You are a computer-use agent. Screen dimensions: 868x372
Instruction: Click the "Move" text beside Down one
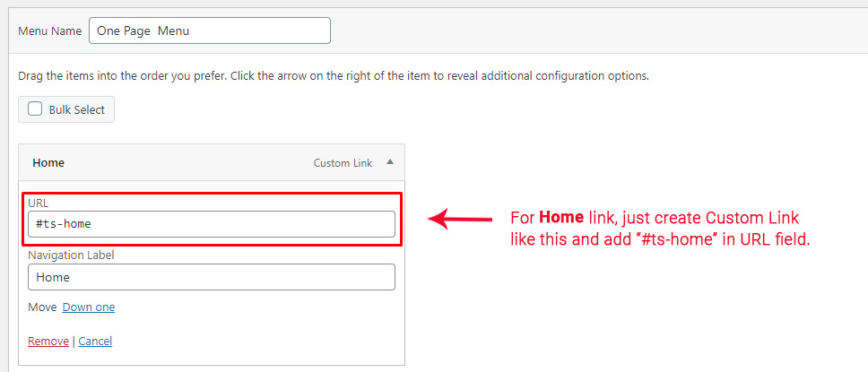[42, 307]
